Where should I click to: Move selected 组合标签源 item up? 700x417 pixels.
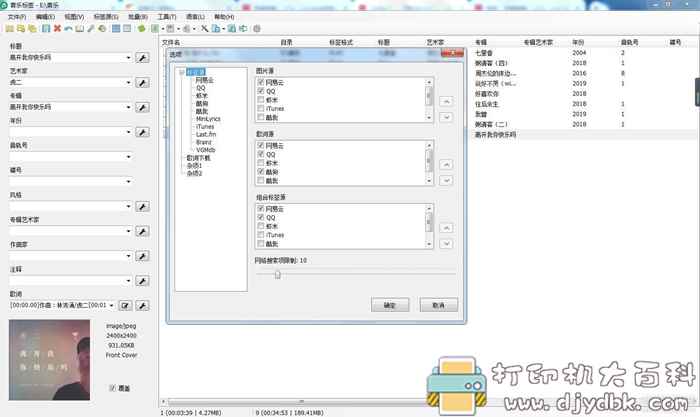446,228
